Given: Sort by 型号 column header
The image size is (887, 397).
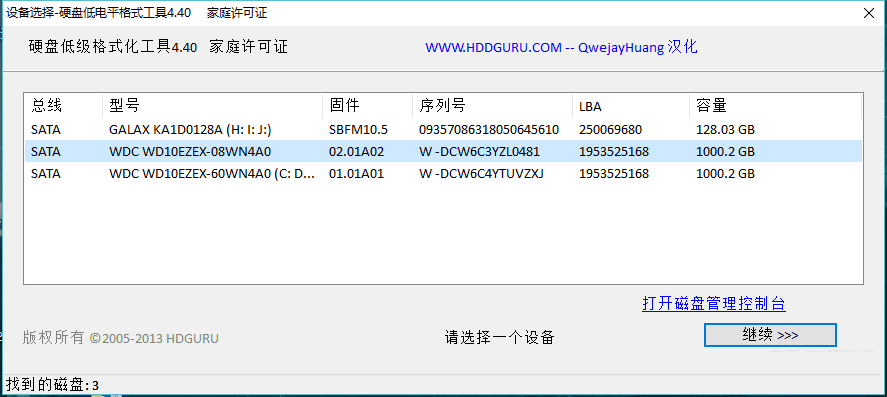Looking at the screenshot, I should tap(212, 105).
